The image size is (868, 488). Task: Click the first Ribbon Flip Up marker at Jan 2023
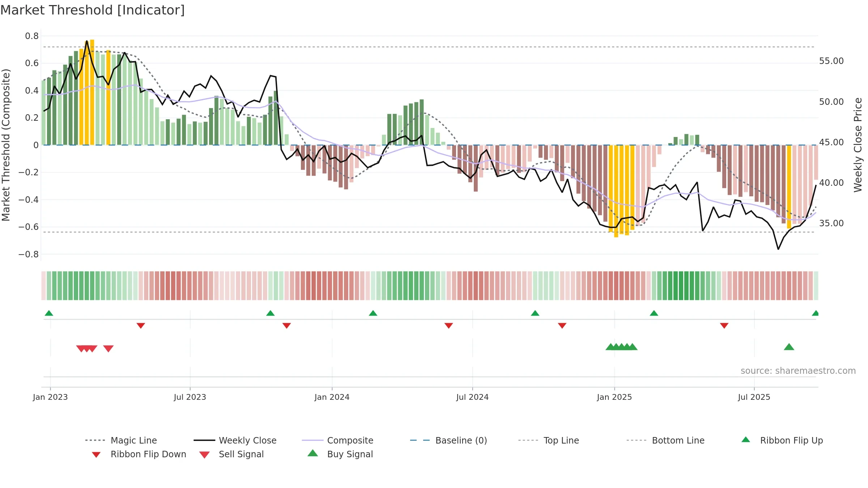pyautogui.click(x=49, y=313)
